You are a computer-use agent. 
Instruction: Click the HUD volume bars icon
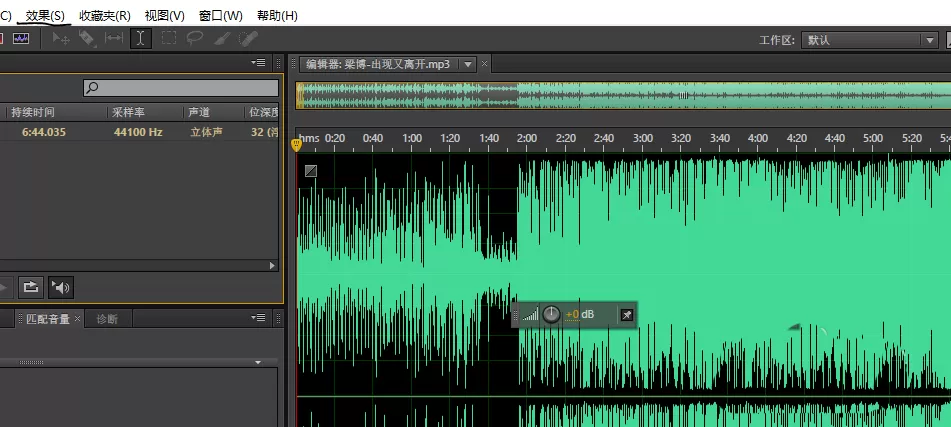point(530,314)
